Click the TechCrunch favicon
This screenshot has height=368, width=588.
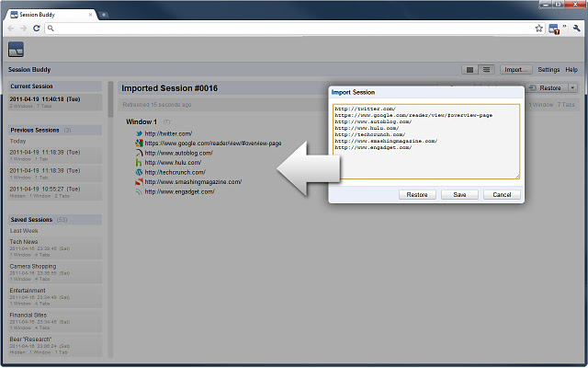point(139,172)
